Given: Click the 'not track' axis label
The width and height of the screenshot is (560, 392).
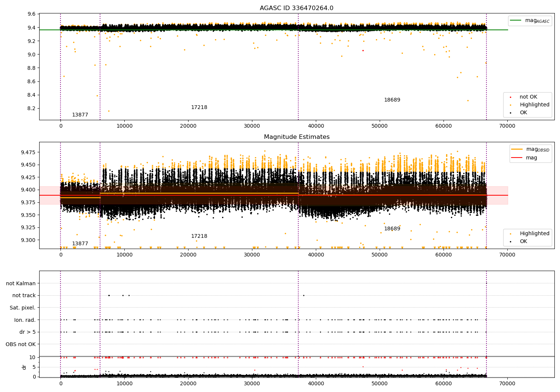Looking at the screenshot, I should pos(24,296).
